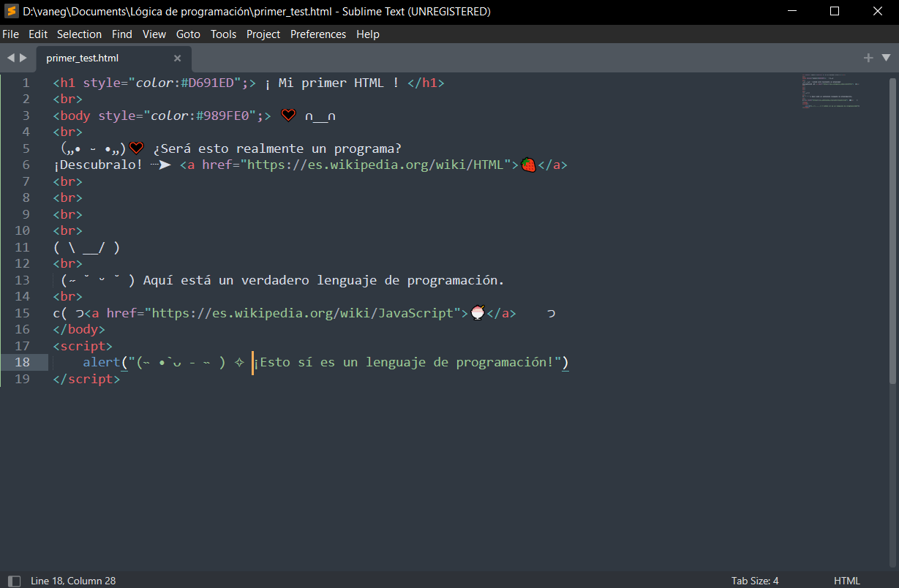Screen dimensions: 899x588
Task: Click the Wikipedia JavaScript URL on line 15
Action: pos(302,313)
